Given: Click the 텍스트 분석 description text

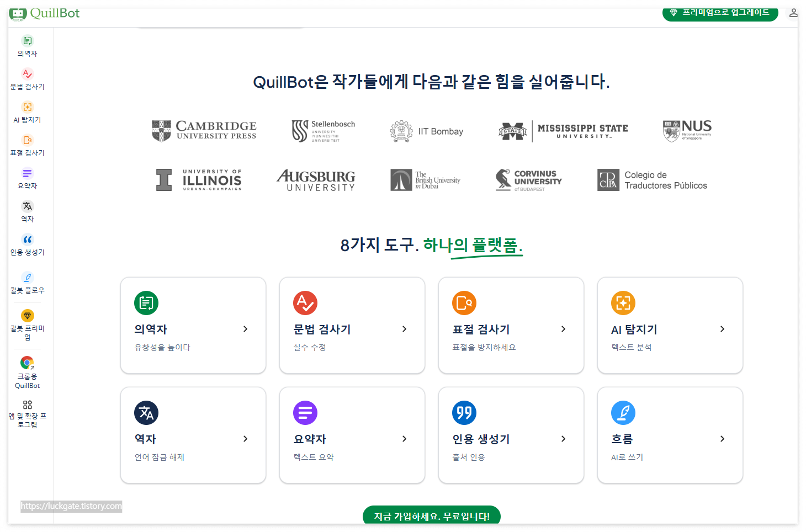Looking at the screenshot, I should [632, 347].
